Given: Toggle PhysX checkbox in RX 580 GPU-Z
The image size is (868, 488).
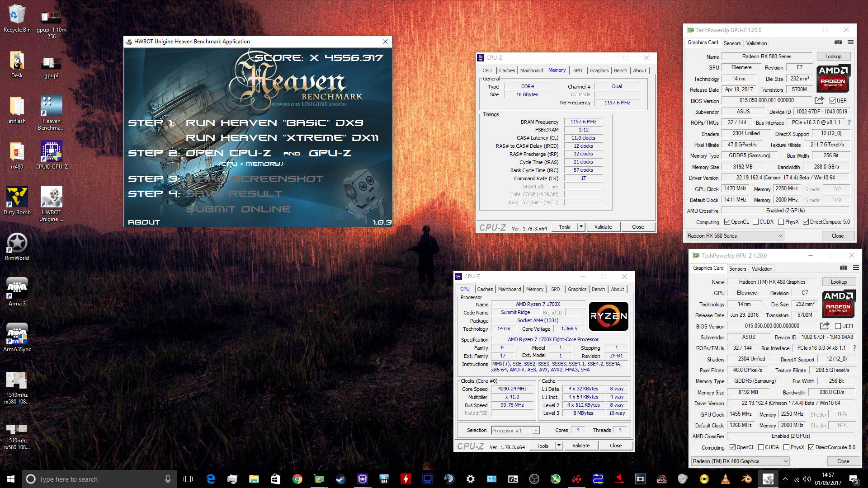Looking at the screenshot, I should (781, 222).
